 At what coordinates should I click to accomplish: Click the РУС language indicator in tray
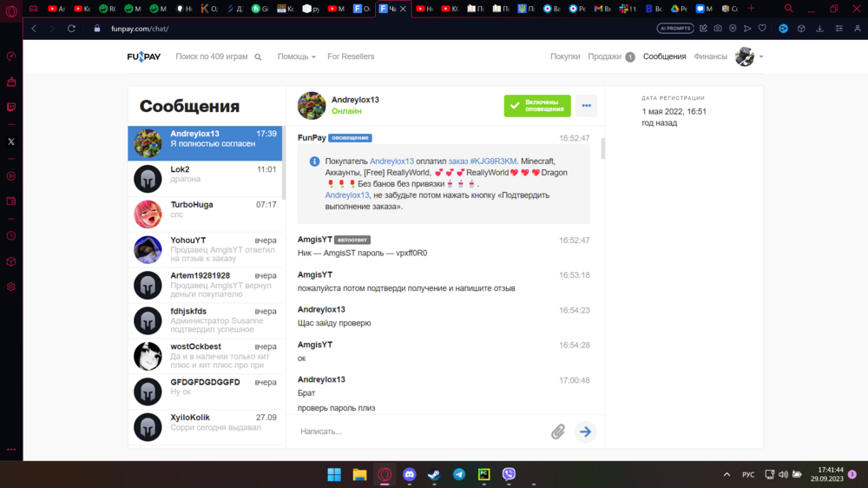748,475
